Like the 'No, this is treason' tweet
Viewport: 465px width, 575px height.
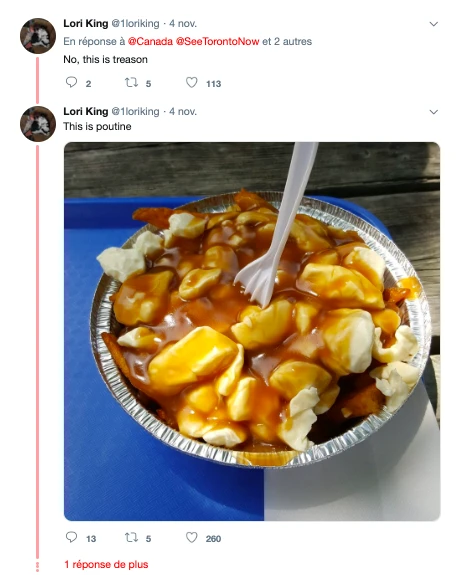tap(191, 83)
